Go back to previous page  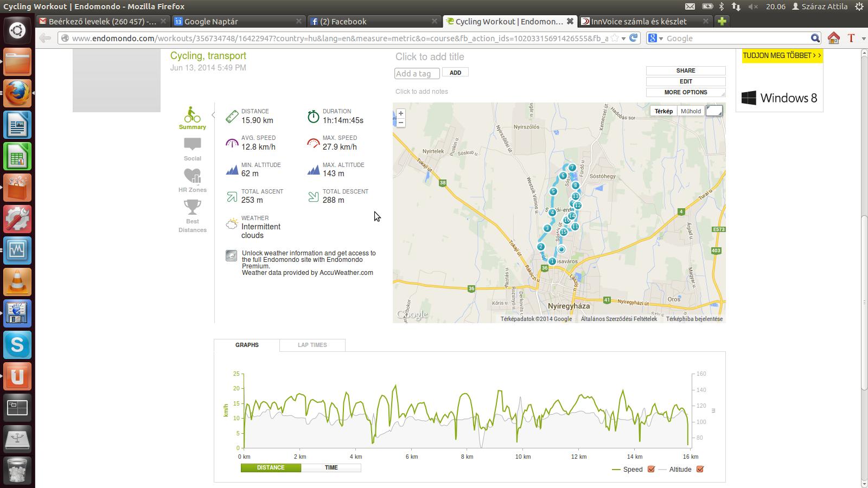click(x=45, y=38)
